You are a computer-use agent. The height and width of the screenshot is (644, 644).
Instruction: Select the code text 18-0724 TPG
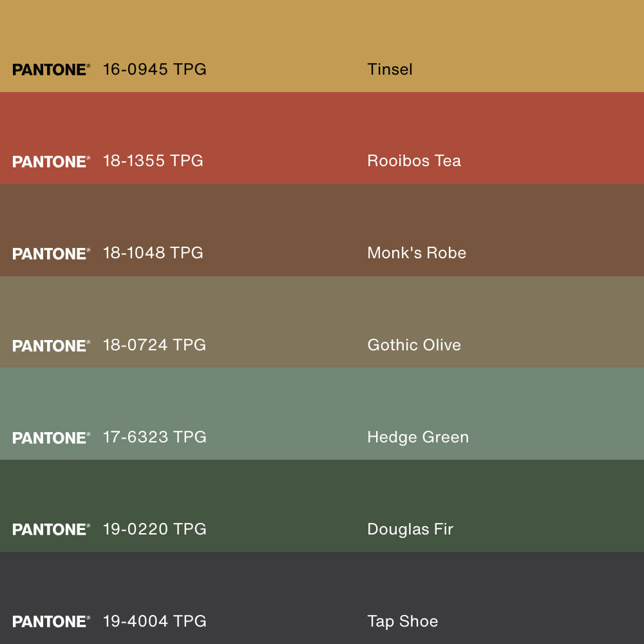coord(155,345)
